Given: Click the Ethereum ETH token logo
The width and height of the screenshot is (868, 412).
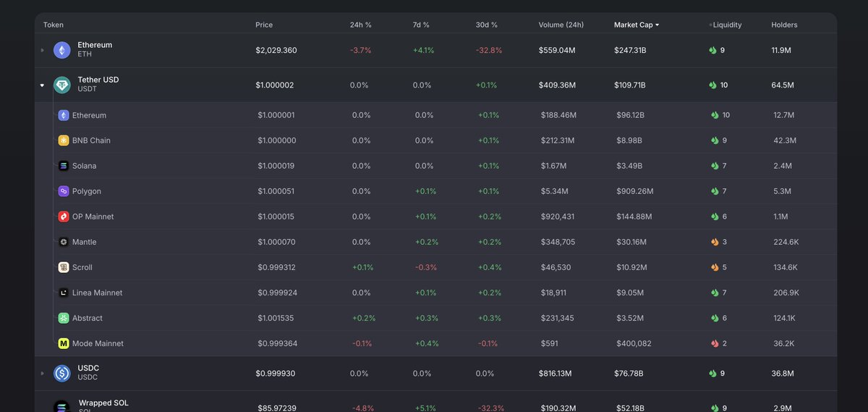Looking at the screenshot, I should pyautogui.click(x=62, y=50).
